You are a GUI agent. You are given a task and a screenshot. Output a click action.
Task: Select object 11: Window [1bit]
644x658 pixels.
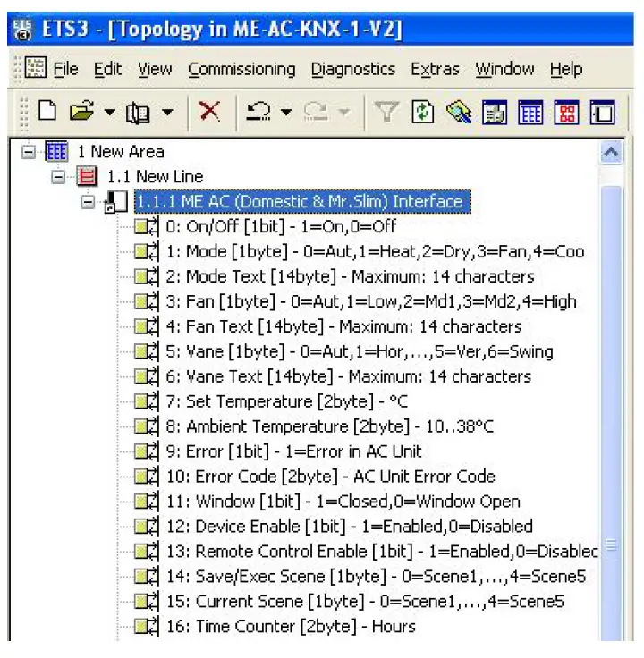tap(343, 502)
